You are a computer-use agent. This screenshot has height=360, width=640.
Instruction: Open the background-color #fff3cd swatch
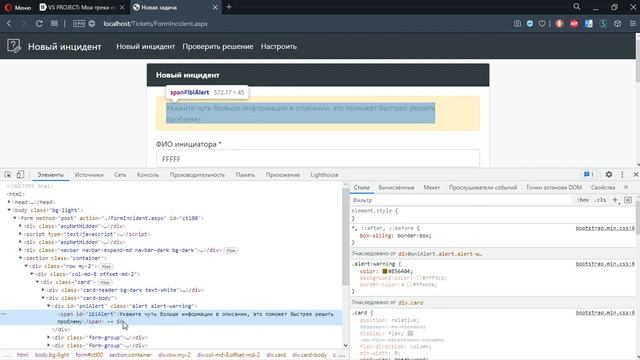pos(418,278)
